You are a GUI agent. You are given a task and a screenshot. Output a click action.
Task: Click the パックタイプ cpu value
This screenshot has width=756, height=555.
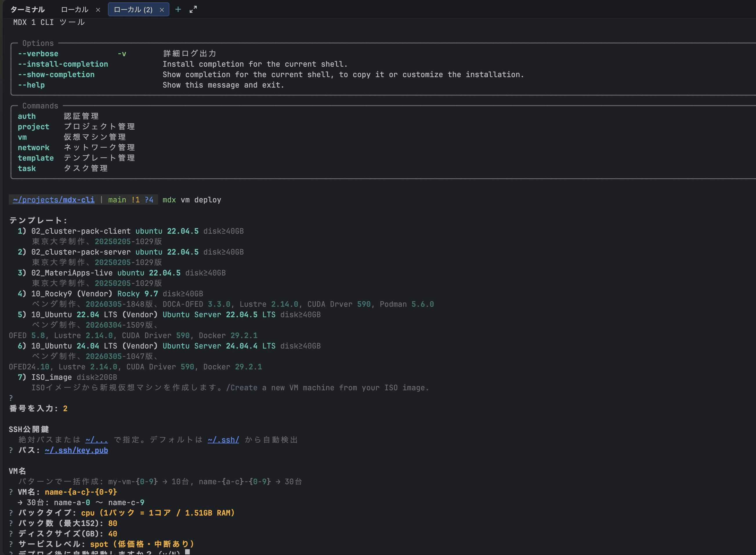pyautogui.click(x=158, y=513)
